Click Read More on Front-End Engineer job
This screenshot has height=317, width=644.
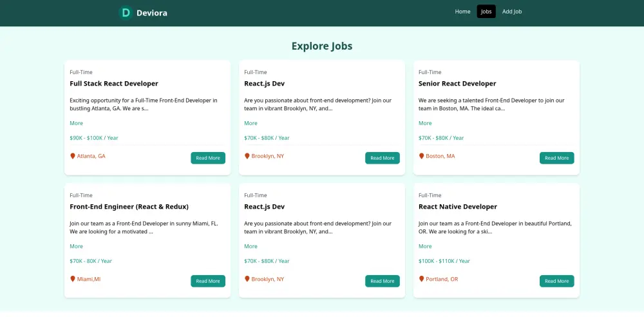click(x=208, y=281)
